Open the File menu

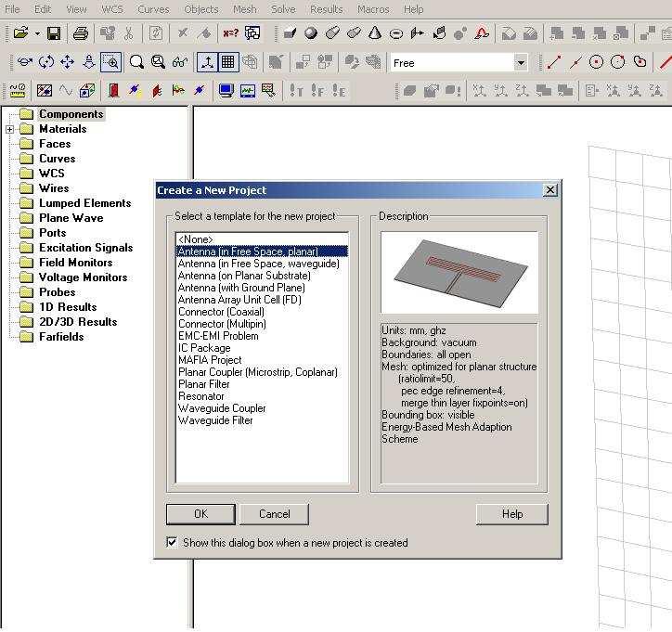[12, 9]
